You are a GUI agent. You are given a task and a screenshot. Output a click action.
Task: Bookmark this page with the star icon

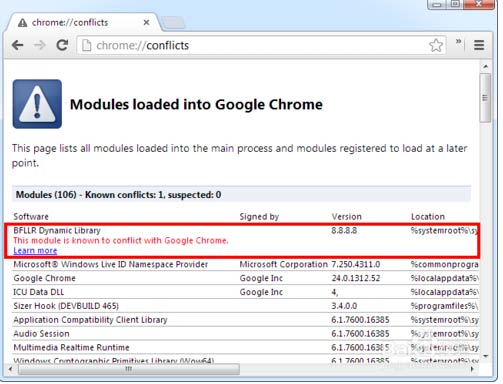(x=436, y=45)
